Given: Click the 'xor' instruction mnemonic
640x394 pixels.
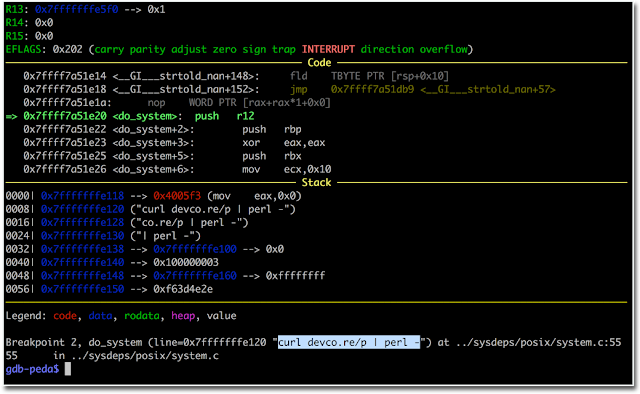Looking at the screenshot, I should click(251, 143).
